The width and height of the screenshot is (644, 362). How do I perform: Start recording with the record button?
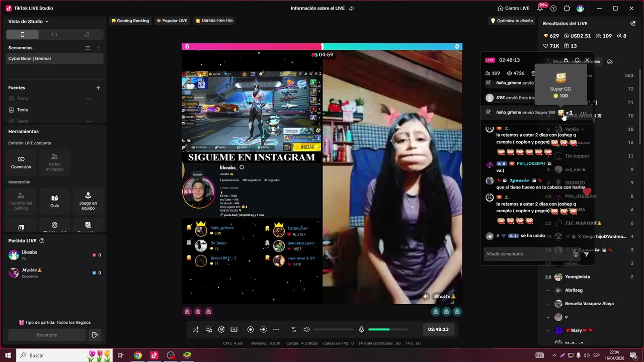(251, 329)
